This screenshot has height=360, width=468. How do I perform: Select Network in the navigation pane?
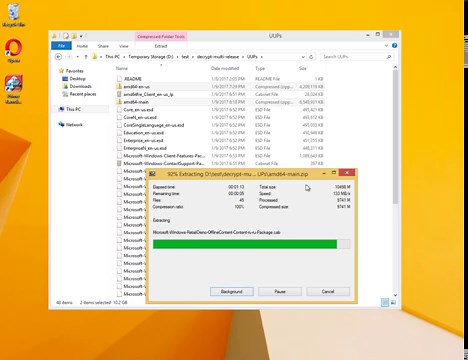(71, 125)
